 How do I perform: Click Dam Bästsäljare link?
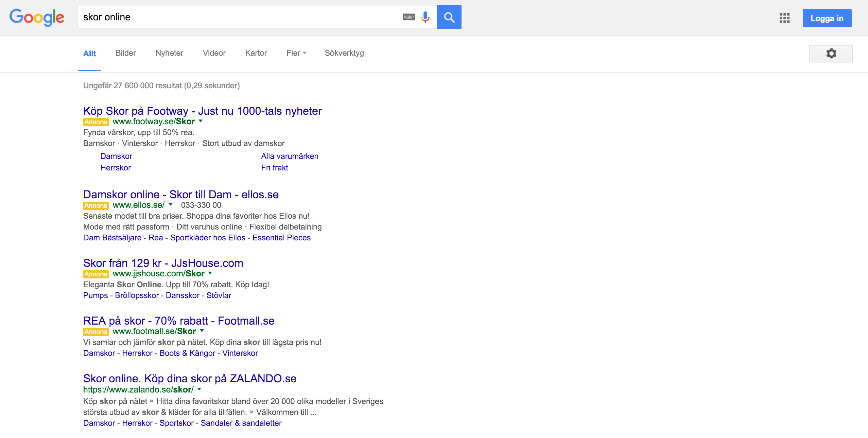click(112, 238)
